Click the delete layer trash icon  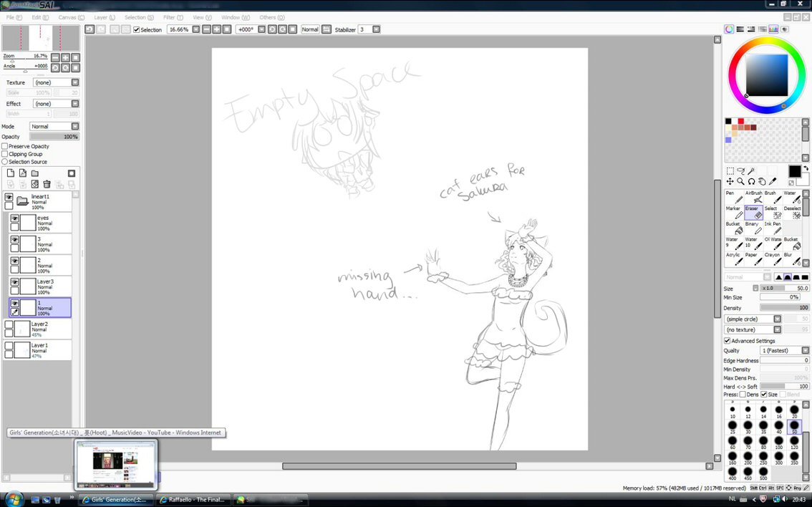tap(47, 185)
